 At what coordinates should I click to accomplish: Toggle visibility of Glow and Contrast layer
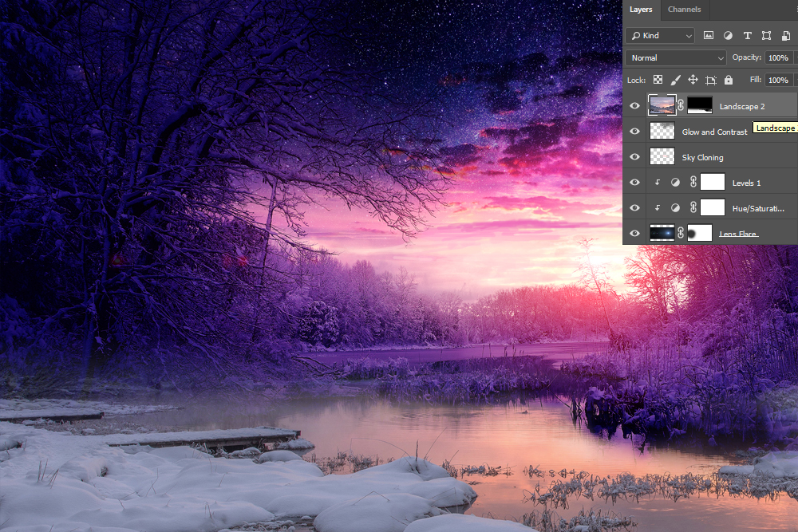tap(634, 132)
